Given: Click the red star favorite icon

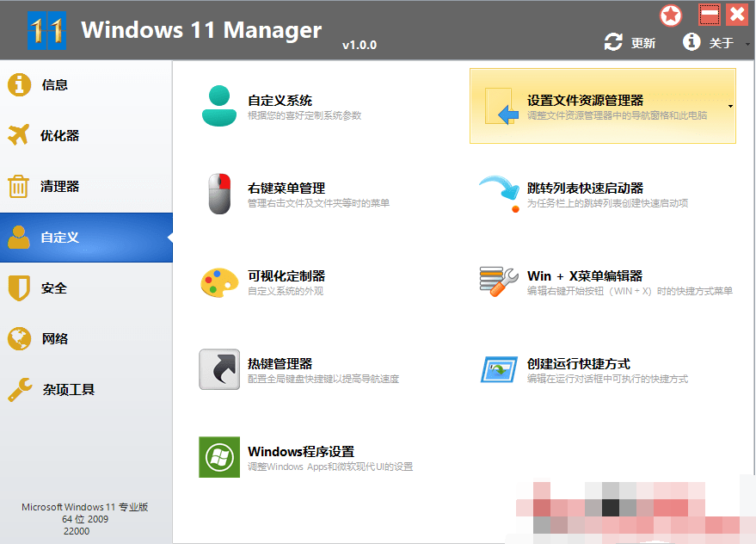Looking at the screenshot, I should (x=671, y=15).
